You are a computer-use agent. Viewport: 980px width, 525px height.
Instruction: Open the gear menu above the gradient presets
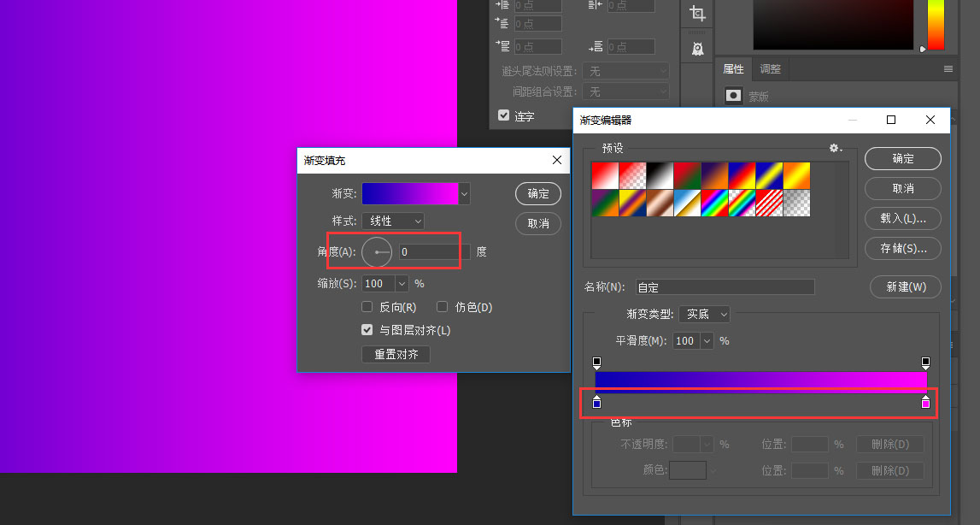coord(835,148)
